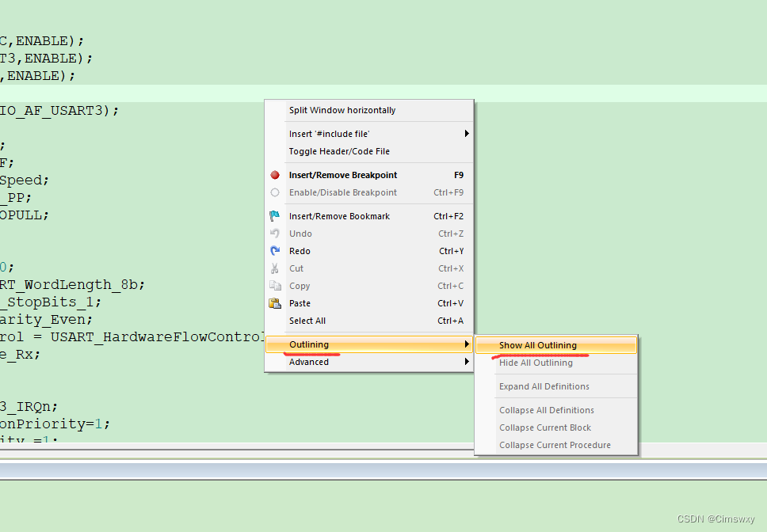Screen dimensions: 767x532
Task: Expand the Advanced submenu arrow
Action: pyautogui.click(x=467, y=362)
